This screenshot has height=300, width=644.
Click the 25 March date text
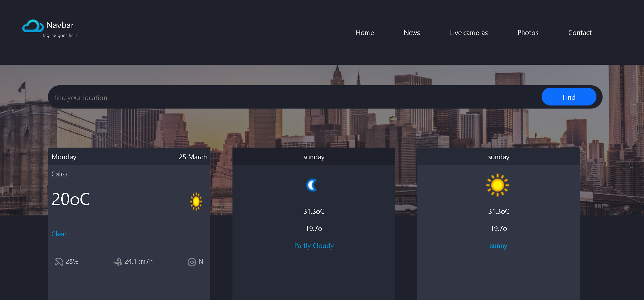point(192,157)
